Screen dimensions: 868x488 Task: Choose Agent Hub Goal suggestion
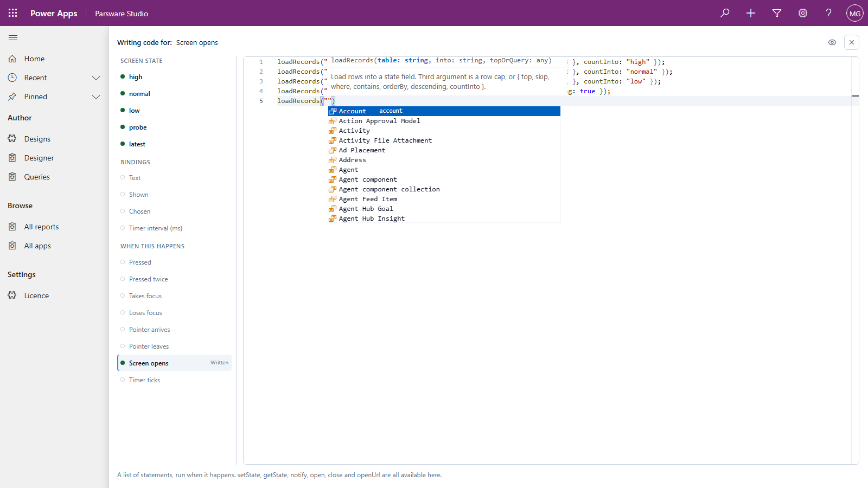444,209
